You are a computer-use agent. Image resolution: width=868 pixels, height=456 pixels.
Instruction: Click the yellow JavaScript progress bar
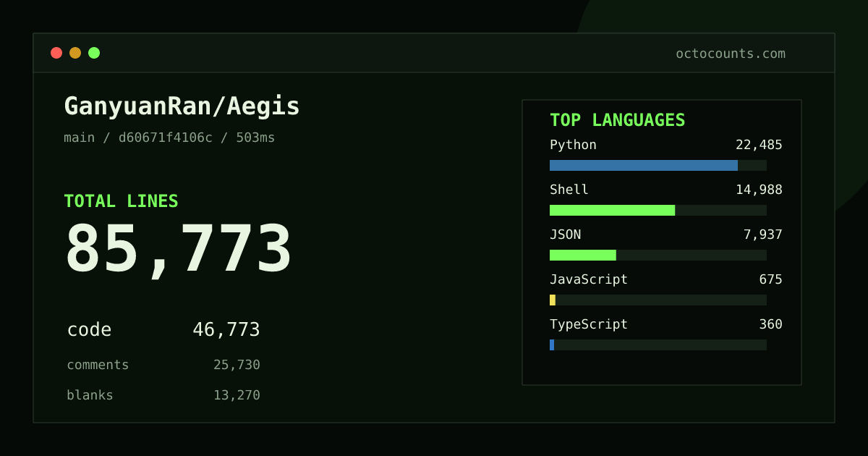pos(553,300)
